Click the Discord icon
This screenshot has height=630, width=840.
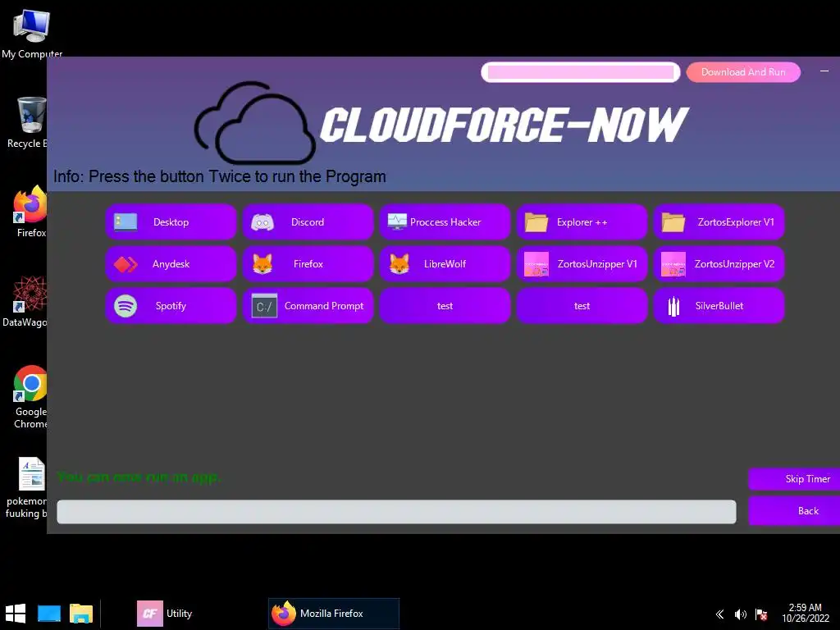point(262,221)
